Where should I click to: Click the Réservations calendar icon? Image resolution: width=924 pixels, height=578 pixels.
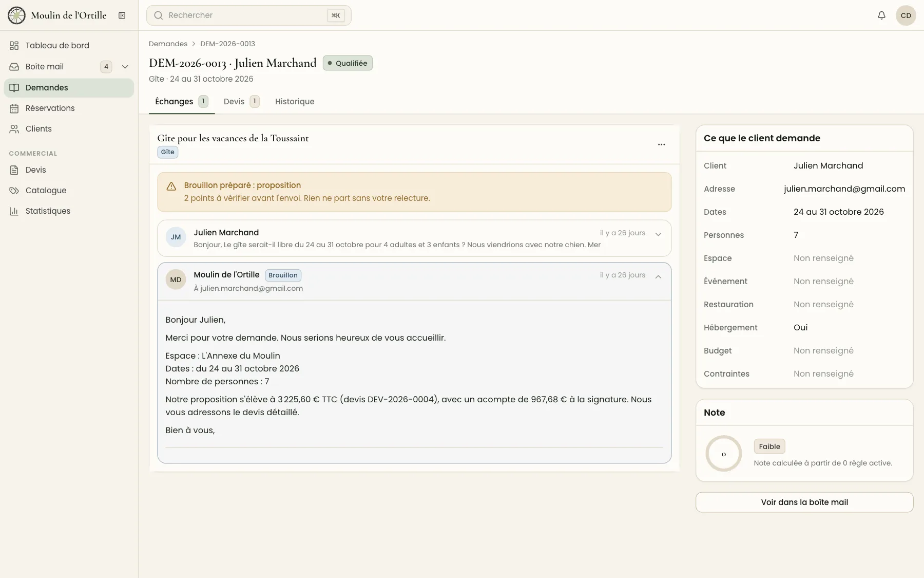coord(14,108)
